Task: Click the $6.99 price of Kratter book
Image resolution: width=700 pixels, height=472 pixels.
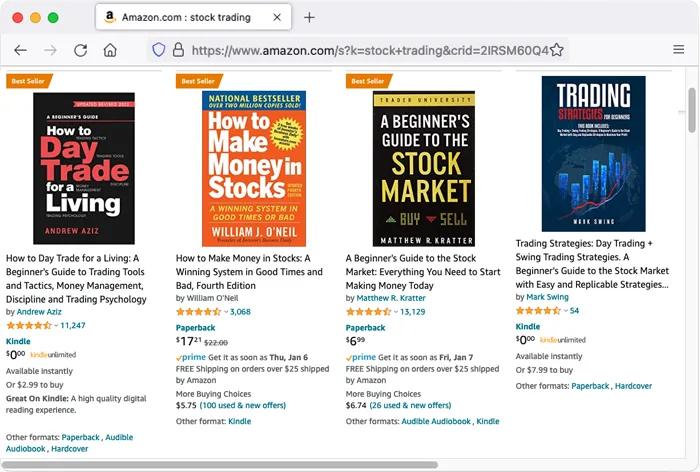Action: click(x=355, y=342)
